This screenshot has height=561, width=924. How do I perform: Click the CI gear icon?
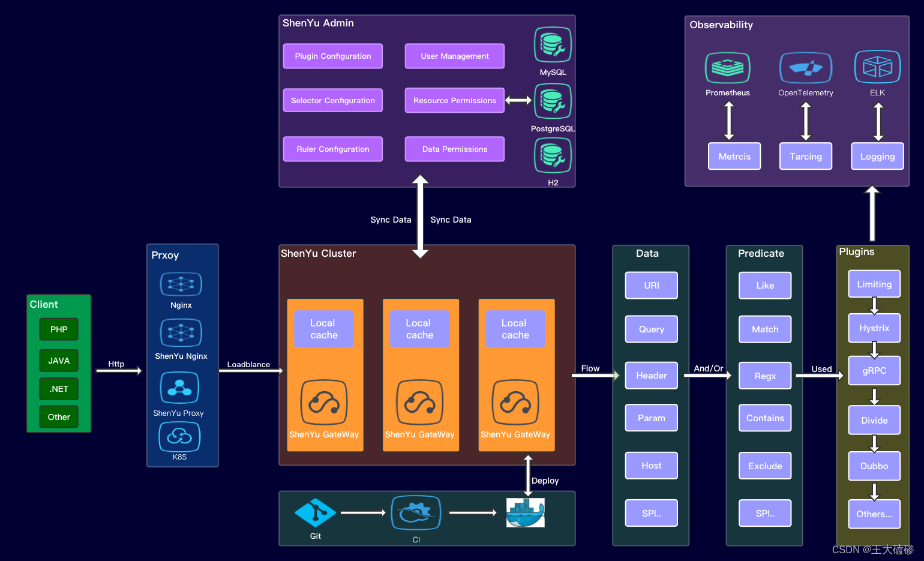pos(416,512)
